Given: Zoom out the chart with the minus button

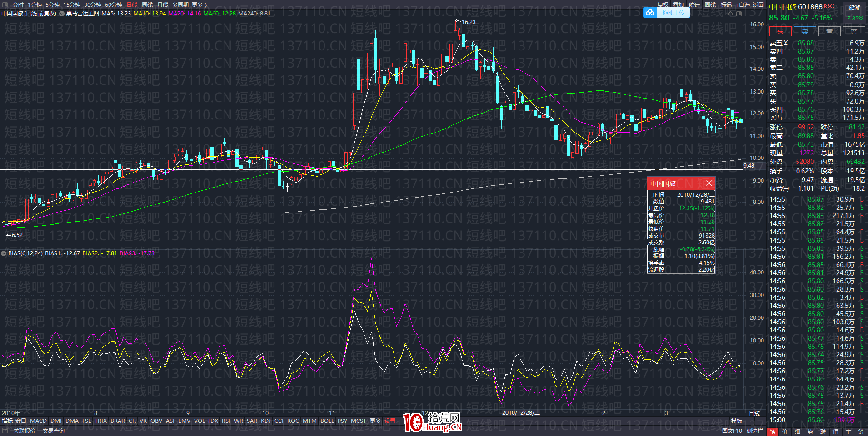Looking at the screenshot, I should click(x=760, y=421).
